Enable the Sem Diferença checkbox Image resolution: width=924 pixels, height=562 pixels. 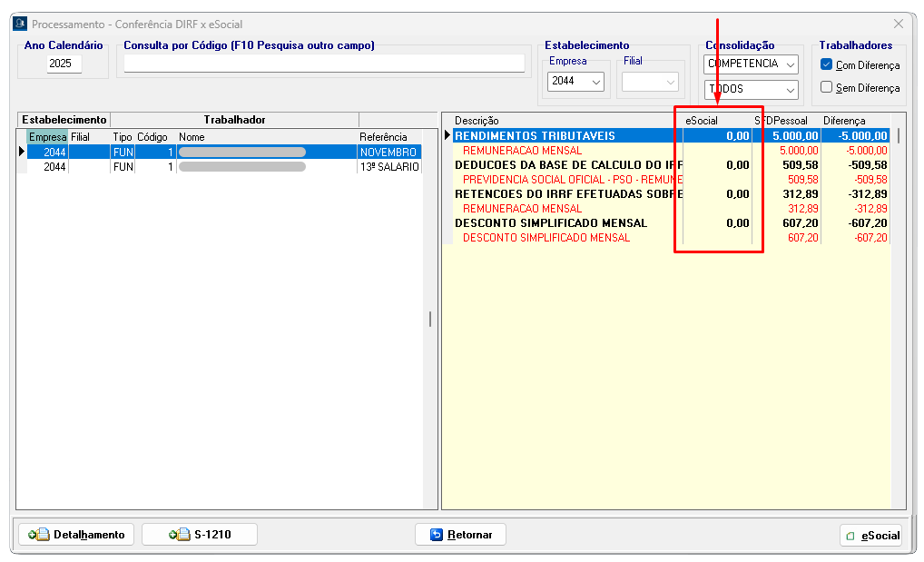coord(826,87)
